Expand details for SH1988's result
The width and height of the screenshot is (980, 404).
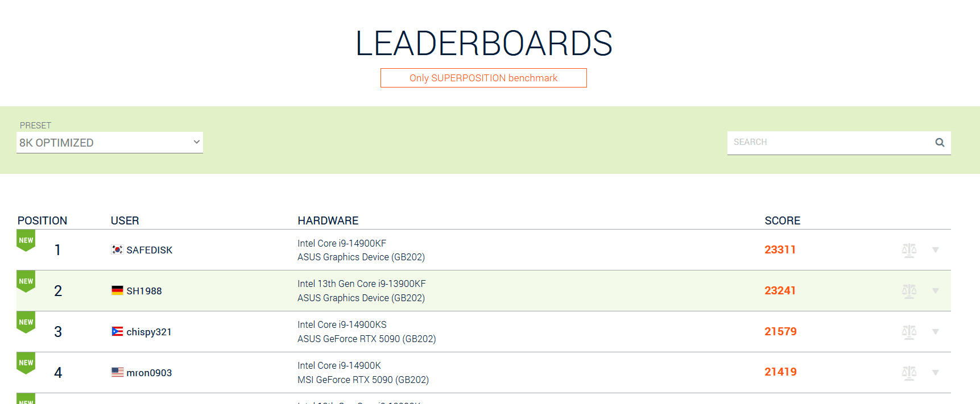[x=935, y=291]
